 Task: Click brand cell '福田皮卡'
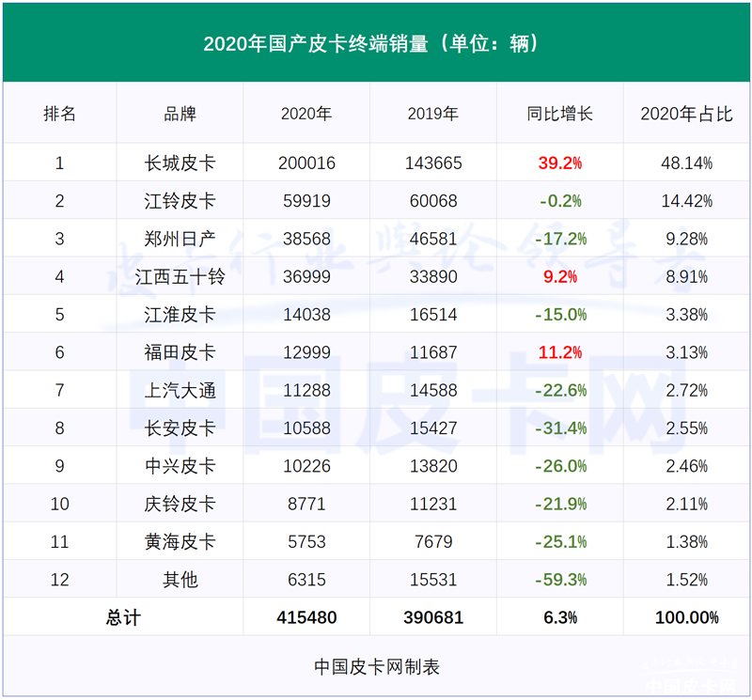click(x=180, y=352)
